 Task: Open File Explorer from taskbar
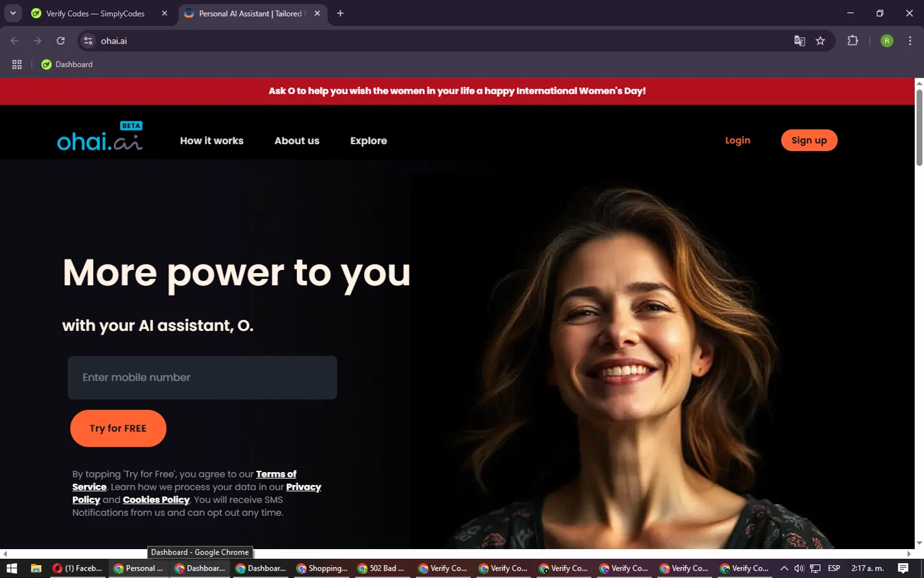point(36,568)
